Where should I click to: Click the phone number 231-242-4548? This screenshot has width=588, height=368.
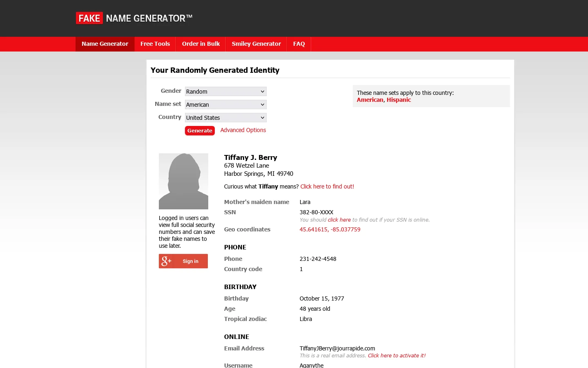tap(318, 259)
